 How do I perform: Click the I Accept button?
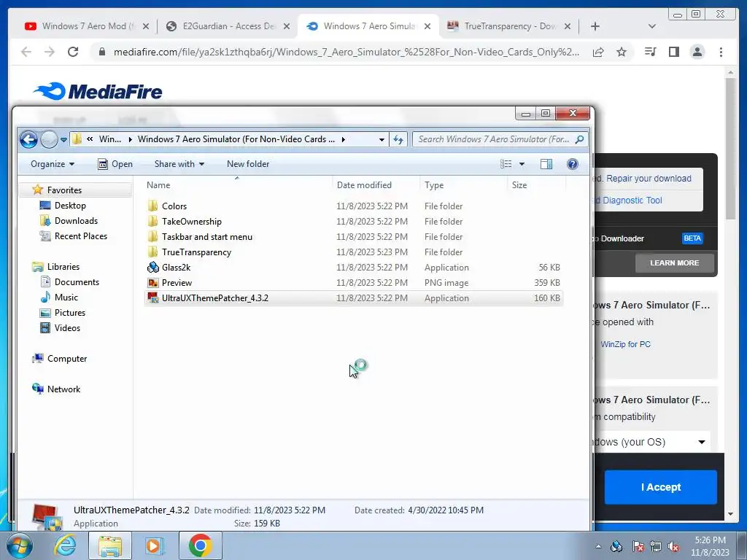tap(660, 487)
